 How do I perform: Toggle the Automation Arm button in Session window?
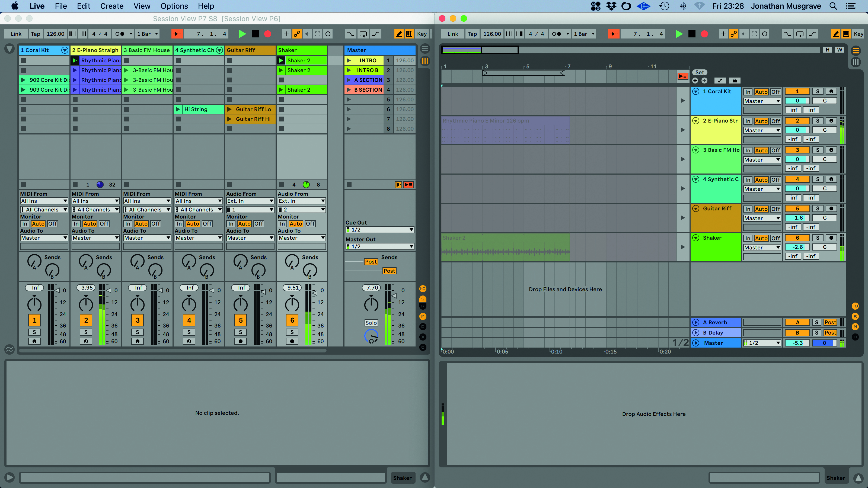coord(297,34)
